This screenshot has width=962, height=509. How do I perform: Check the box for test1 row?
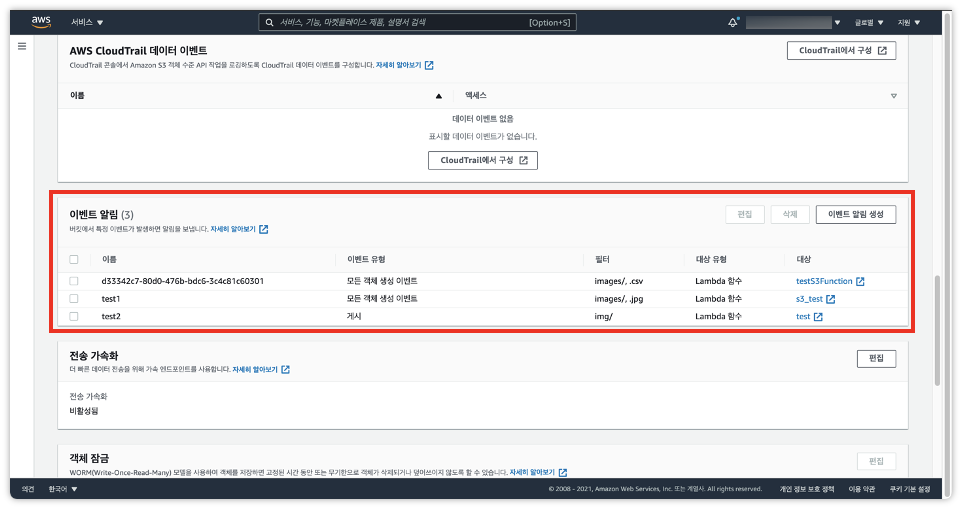click(x=74, y=299)
